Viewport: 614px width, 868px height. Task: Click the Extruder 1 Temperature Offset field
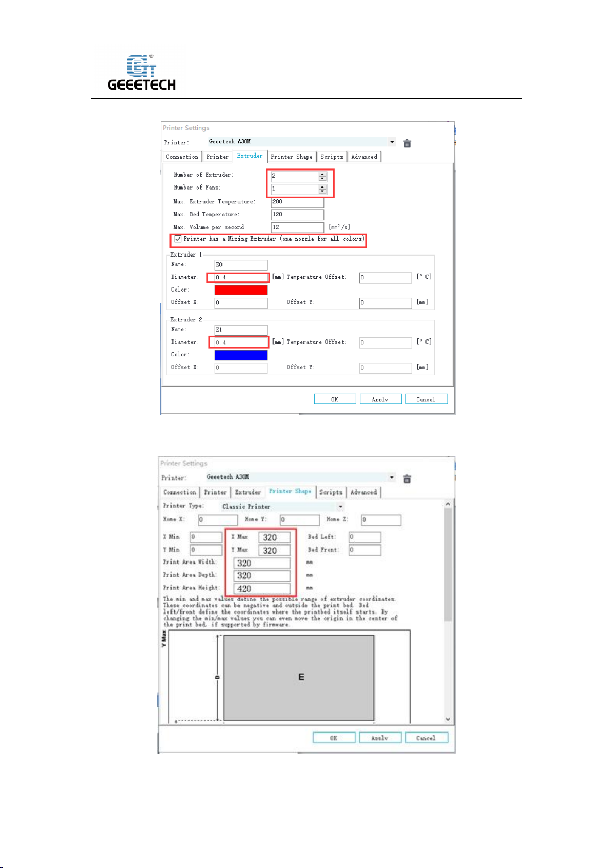(x=385, y=278)
